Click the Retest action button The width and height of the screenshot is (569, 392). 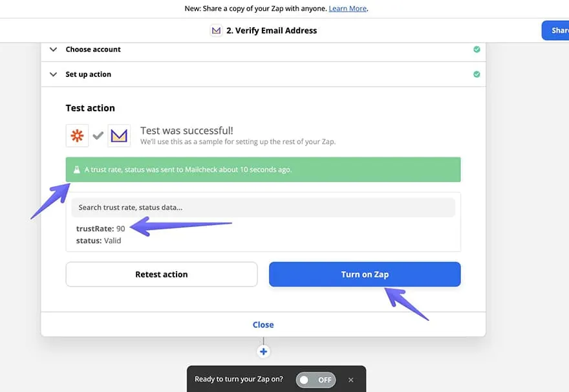click(162, 274)
